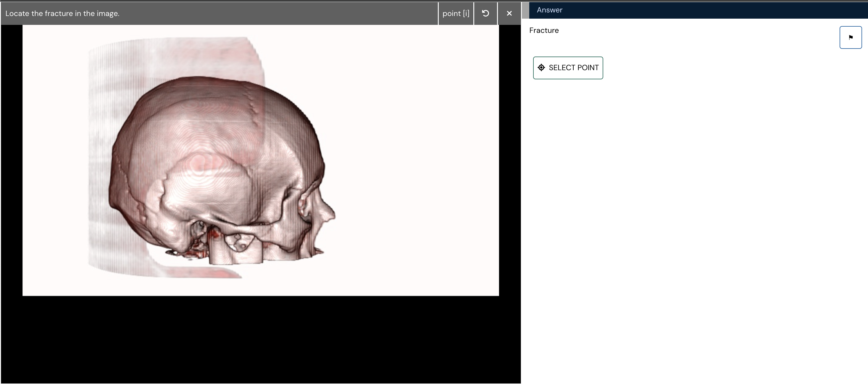The image size is (868, 386).
Task: Click the gray panel divider handle
Action: [x=525, y=10]
